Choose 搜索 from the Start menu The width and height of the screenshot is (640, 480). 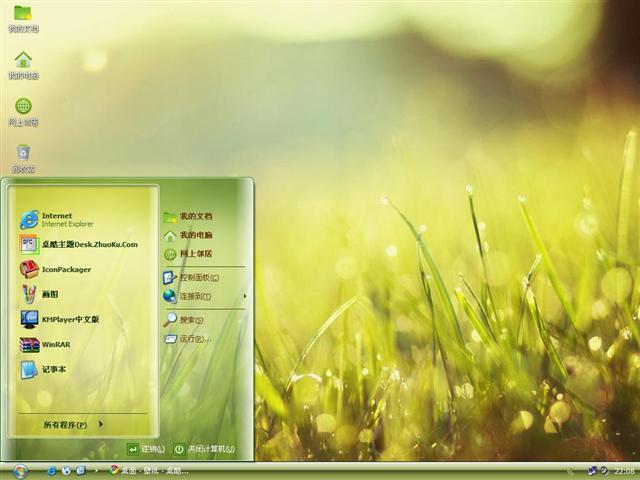tap(190, 320)
